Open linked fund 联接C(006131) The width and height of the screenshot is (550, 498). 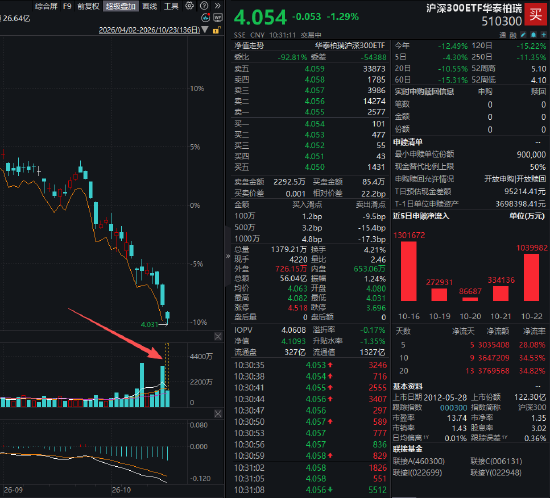[496, 461]
